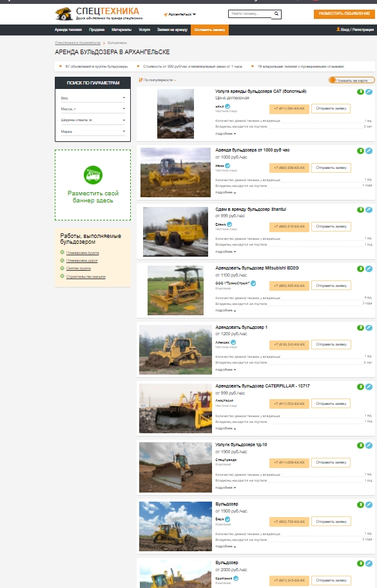Open 'Арендовать бульдозер CATERPILLAR - 13717' title

[x=262, y=386]
